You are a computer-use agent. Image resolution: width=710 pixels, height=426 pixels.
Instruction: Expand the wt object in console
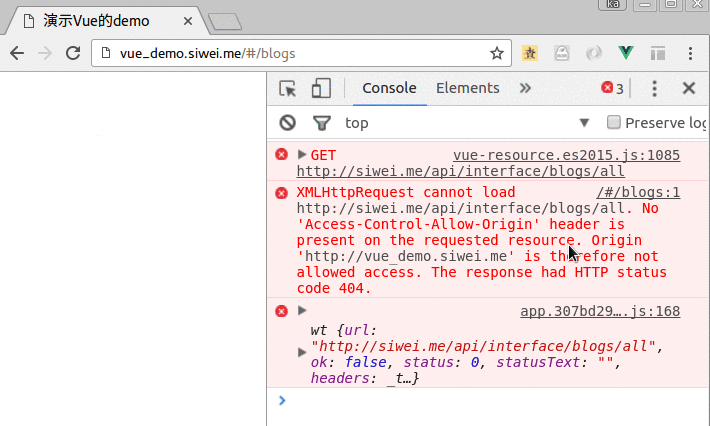point(302,352)
